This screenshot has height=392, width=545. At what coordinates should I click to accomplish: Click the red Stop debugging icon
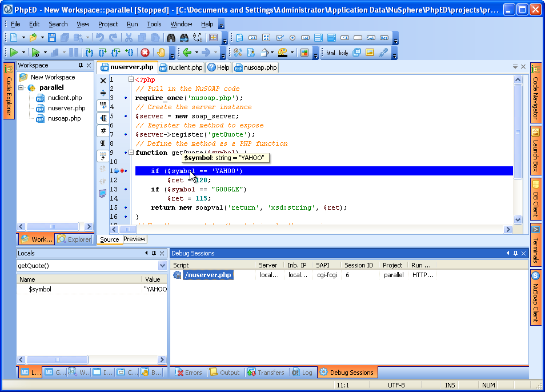click(145, 53)
